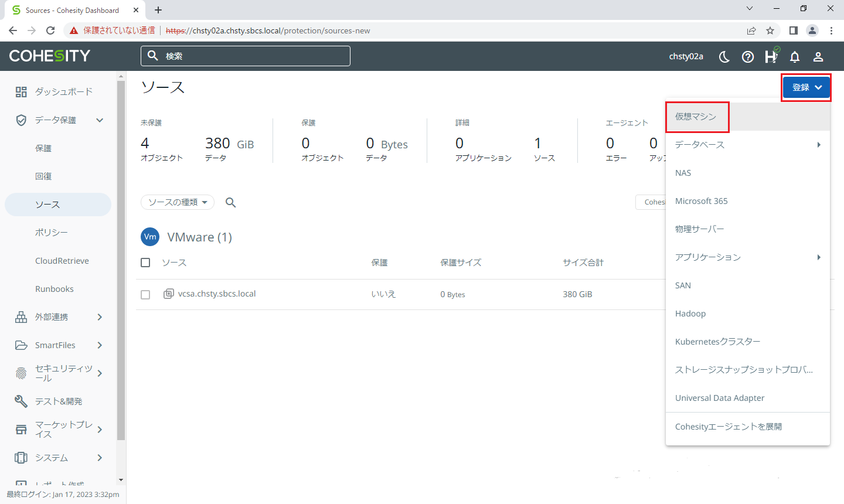This screenshot has height=504, width=844.
Task: Click the 登録 register button
Action: [x=806, y=87]
